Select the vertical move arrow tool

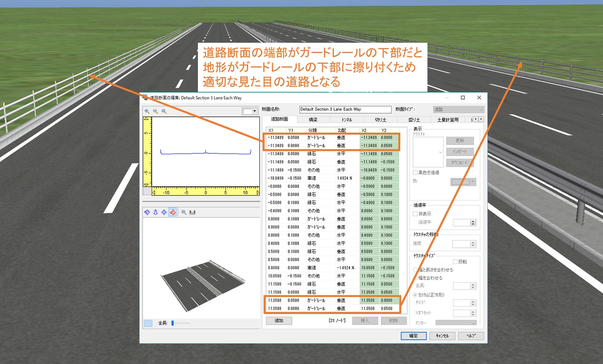click(155, 212)
